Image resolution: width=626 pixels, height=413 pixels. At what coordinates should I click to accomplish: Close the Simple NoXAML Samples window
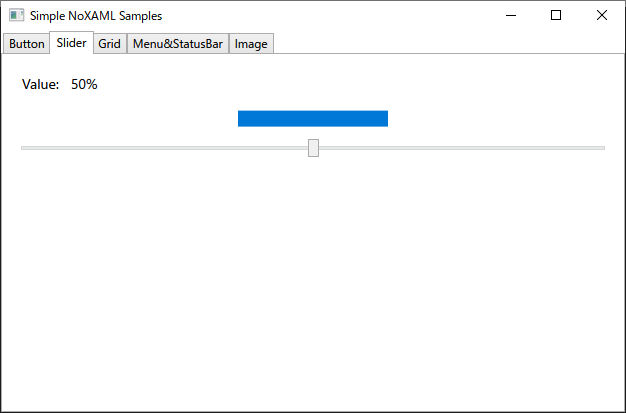(x=602, y=16)
